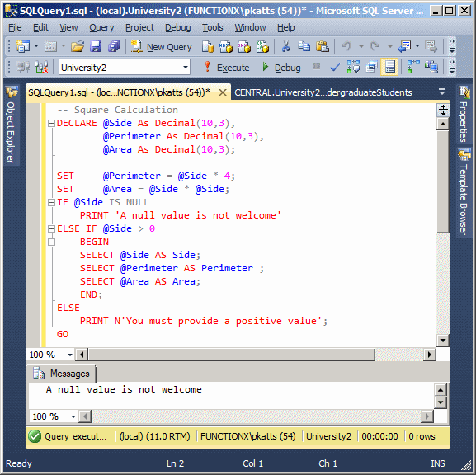Click the Cancel Executing Query stop icon
Image resolution: width=476 pixels, height=475 pixels.
click(x=317, y=66)
